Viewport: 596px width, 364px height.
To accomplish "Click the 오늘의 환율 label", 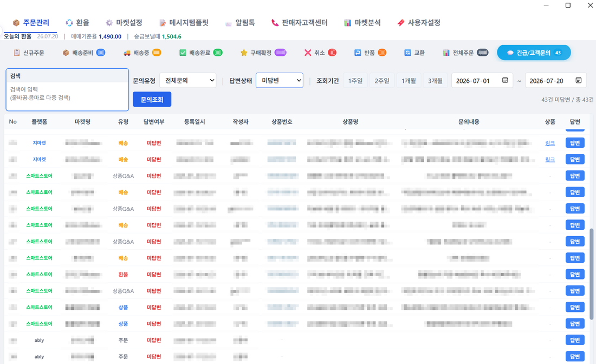I will 17,36.
